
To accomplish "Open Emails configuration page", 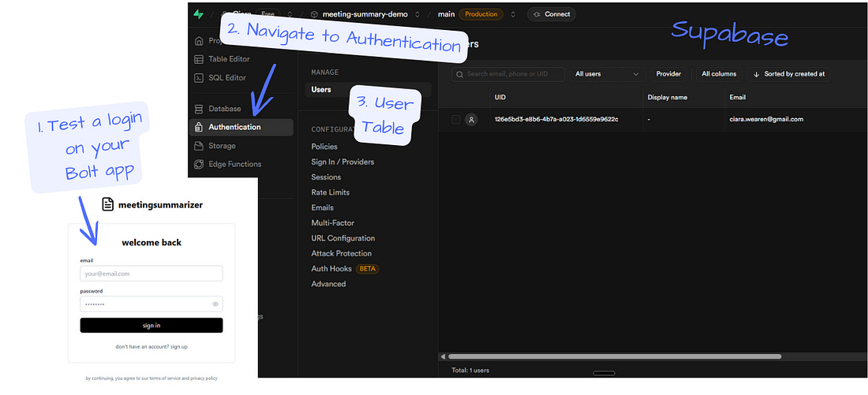I will click(x=322, y=207).
